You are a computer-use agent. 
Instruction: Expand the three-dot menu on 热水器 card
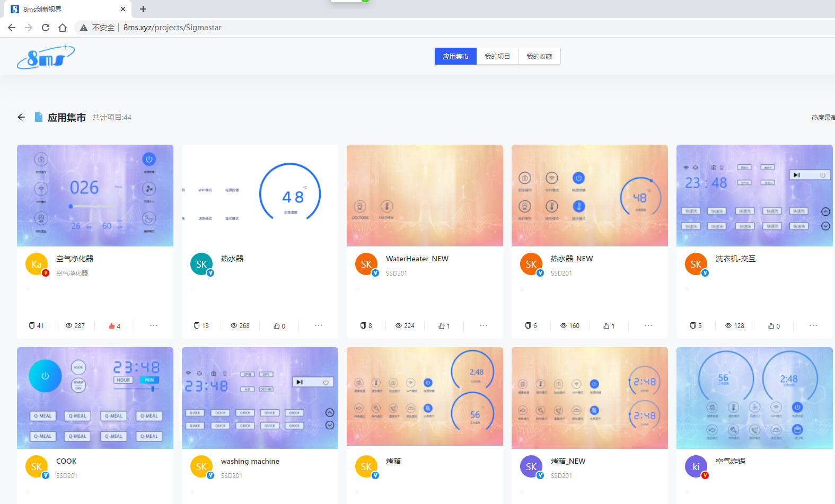(x=319, y=325)
